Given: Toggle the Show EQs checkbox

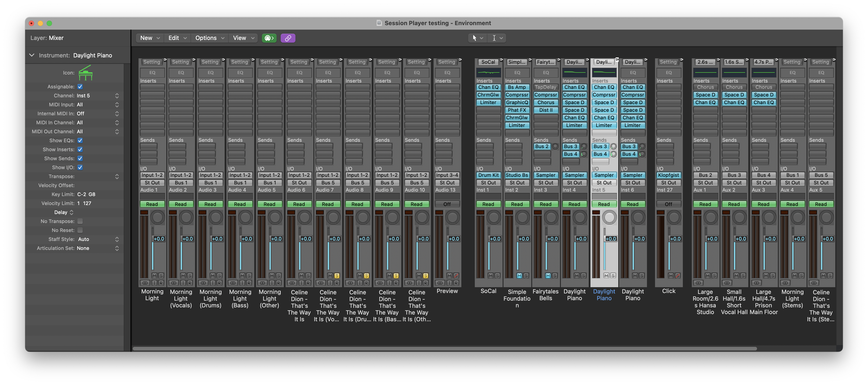Looking at the screenshot, I should [80, 141].
